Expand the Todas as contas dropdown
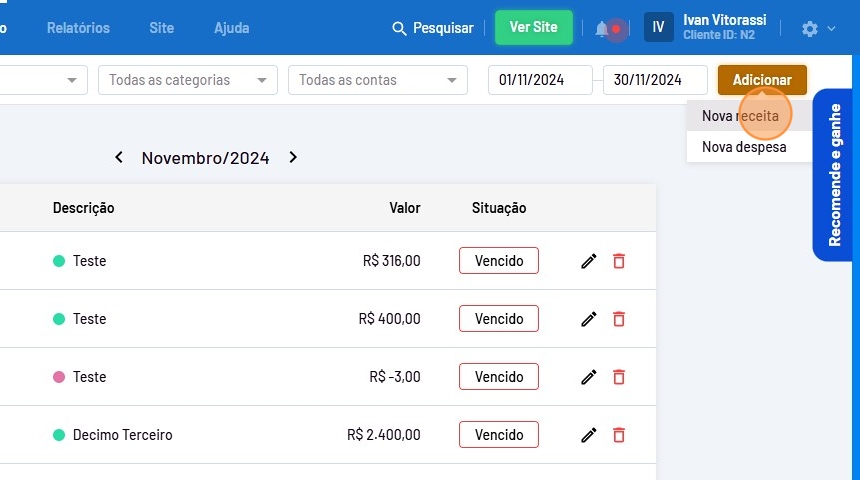The width and height of the screenshot is (860, 480). [378, 80]
